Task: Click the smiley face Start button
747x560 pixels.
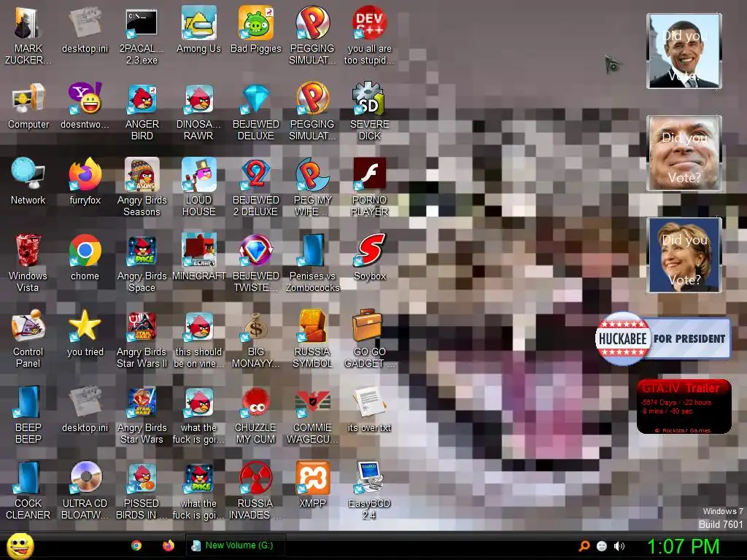Action: 20,545
